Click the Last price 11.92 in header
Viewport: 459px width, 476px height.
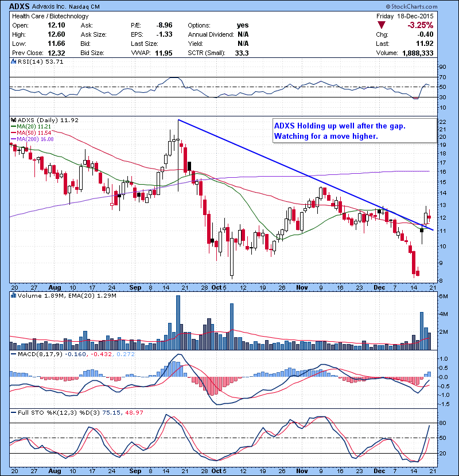click(425, 44)
